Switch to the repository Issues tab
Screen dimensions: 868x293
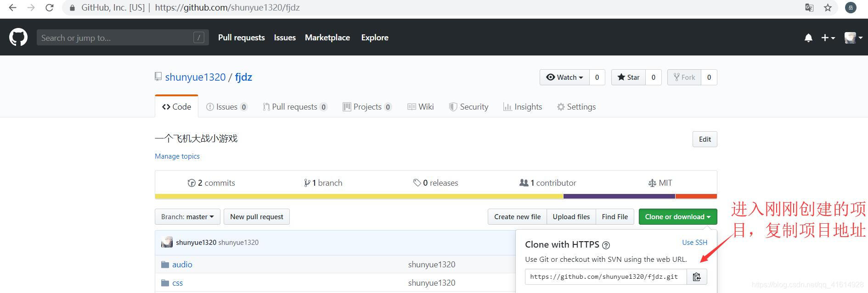tap(227, 107)
